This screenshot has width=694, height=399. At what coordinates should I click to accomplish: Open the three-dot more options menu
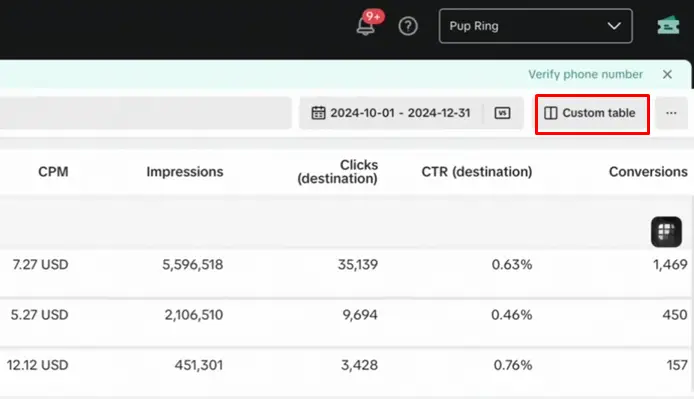pos(671,113)
